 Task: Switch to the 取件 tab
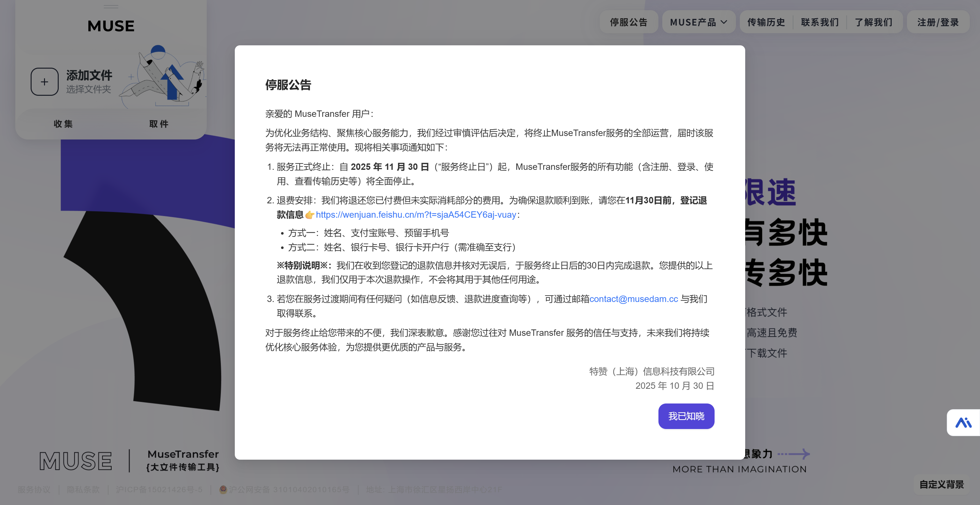pyautogui.click(x=159, y=124)
